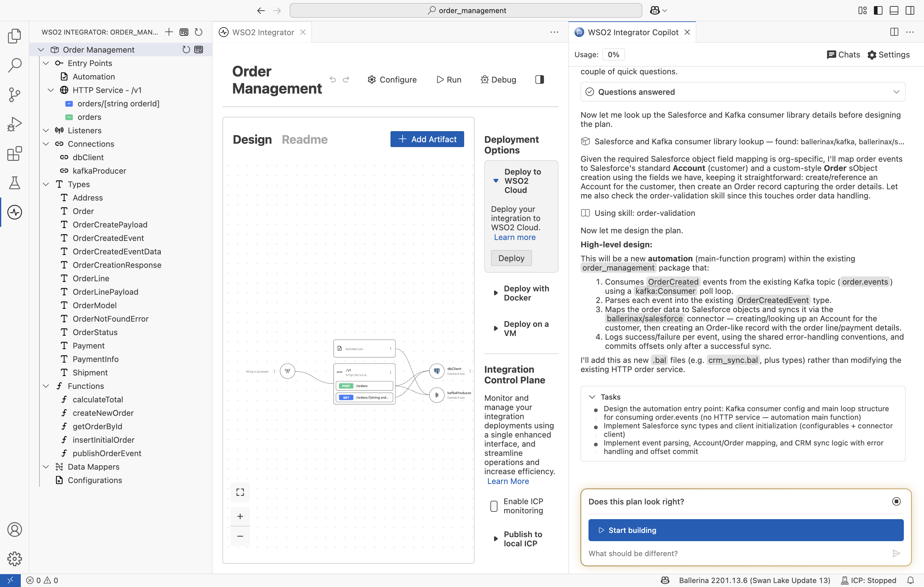This screenshot has height=587, width=924.
Task: Collapse the Functions tree node
Action: 46,386
